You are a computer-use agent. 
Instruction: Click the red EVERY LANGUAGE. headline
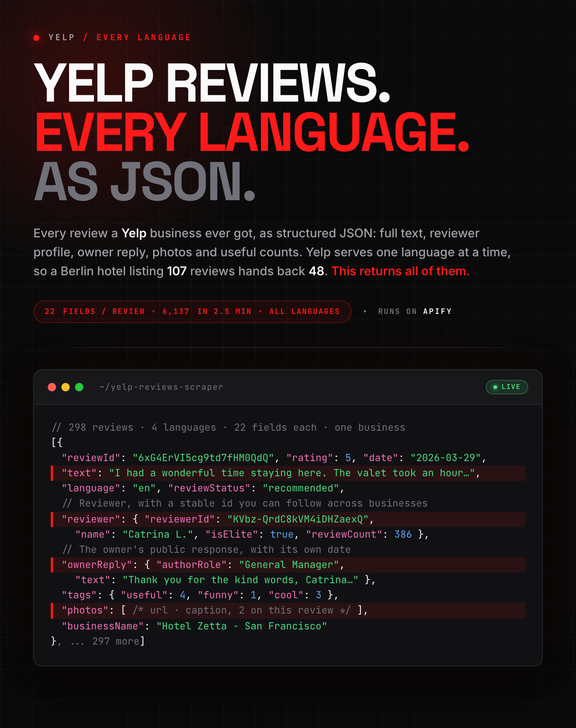pyautogui.click(x=252, y=132)
